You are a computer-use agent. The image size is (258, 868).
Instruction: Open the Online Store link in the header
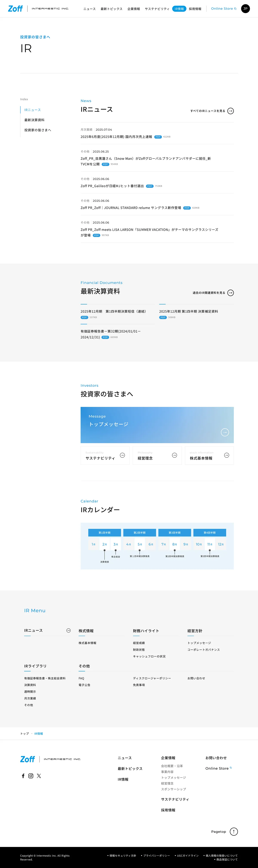(224, 9)
